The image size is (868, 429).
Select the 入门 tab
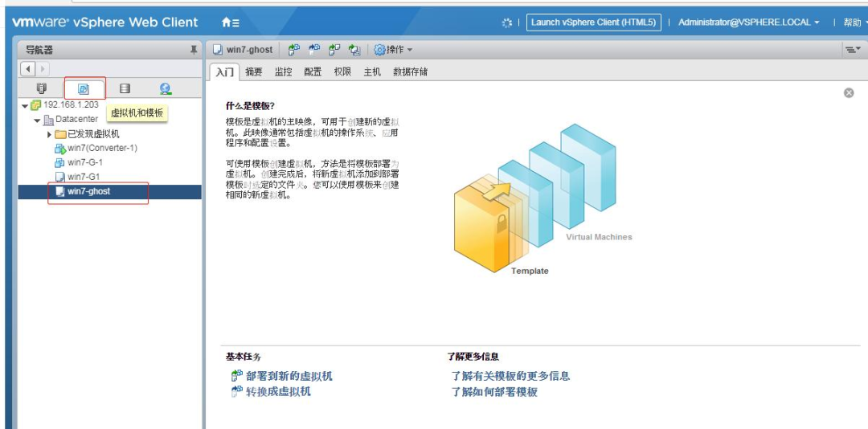(225, 72)
